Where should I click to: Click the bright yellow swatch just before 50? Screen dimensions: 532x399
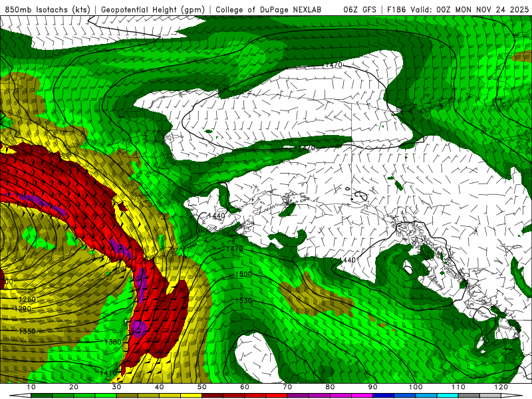pos(191,396)
